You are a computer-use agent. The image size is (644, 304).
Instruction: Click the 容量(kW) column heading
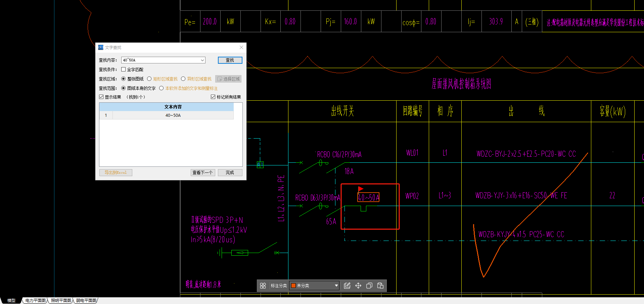point(613,111)
